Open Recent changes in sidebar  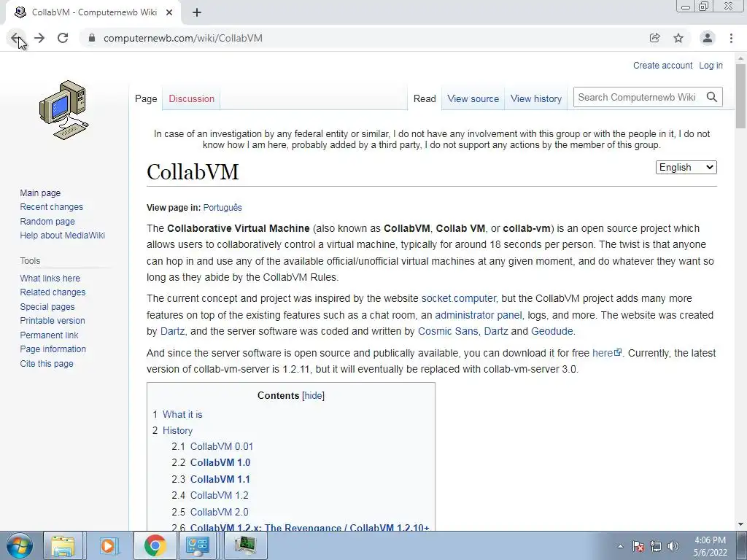(52, 206)
